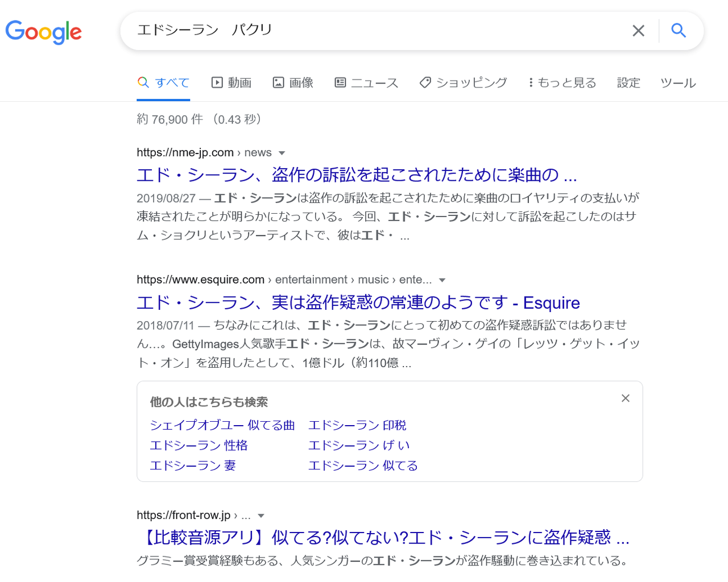Search the related query エドシーラン 似てる

[x=362, y=465]
